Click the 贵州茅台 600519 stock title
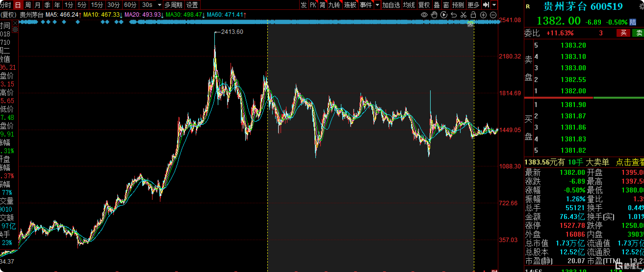Screen dimensions: 644x272 coord(583,7)
